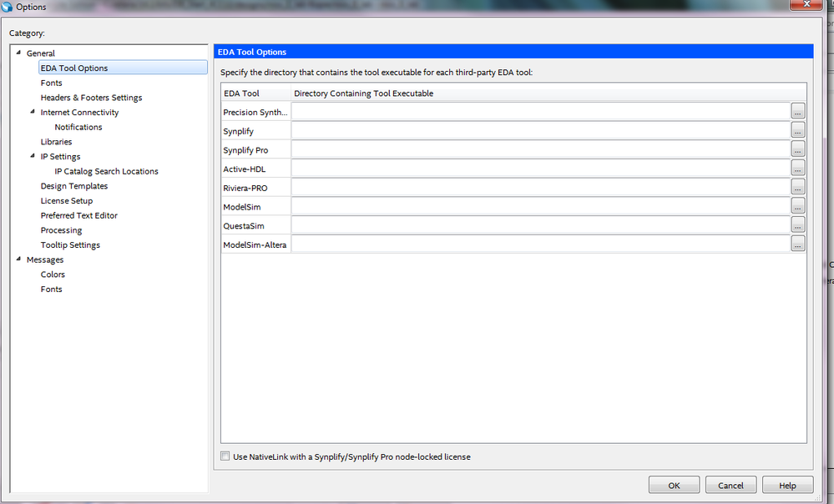This screenshot has height=504, width=834.
Task: Click Precision Synthesis directory input field
Action: (x=541, y=111)
